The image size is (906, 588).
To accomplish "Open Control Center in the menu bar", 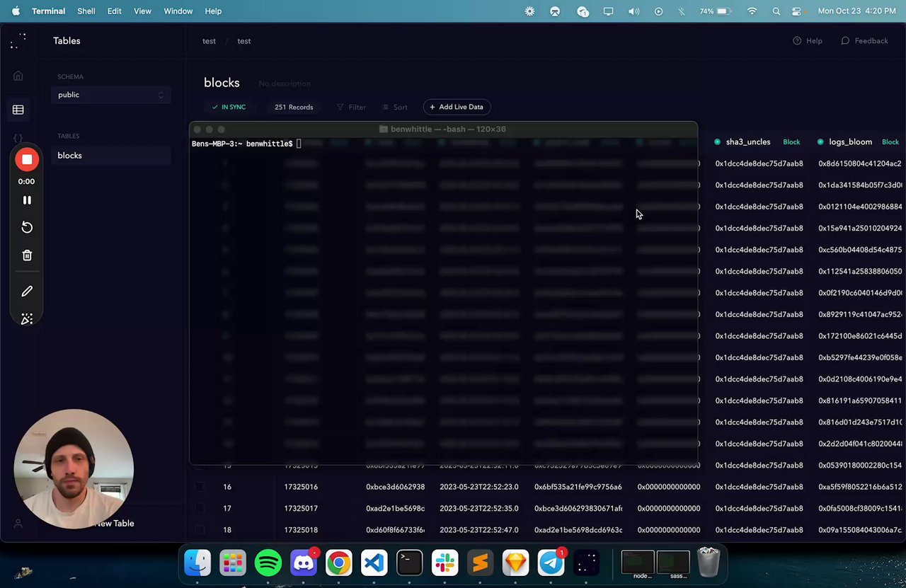I will click(797, 11).
